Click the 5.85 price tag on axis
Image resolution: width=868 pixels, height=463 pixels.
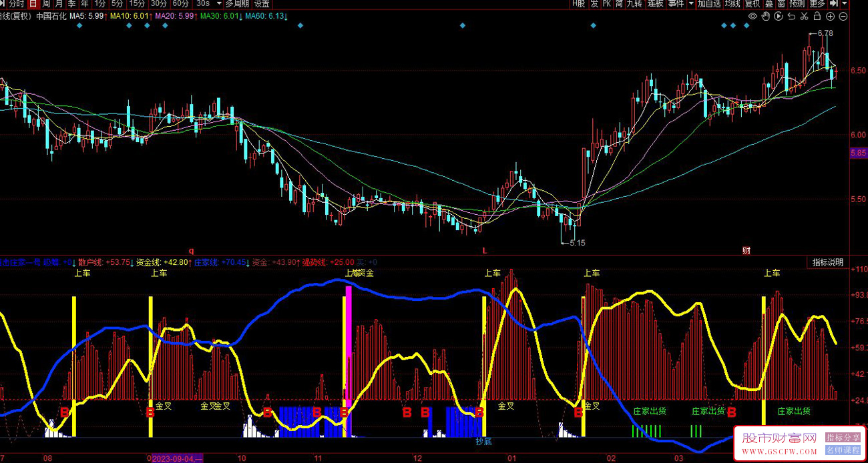pos(858,153)
